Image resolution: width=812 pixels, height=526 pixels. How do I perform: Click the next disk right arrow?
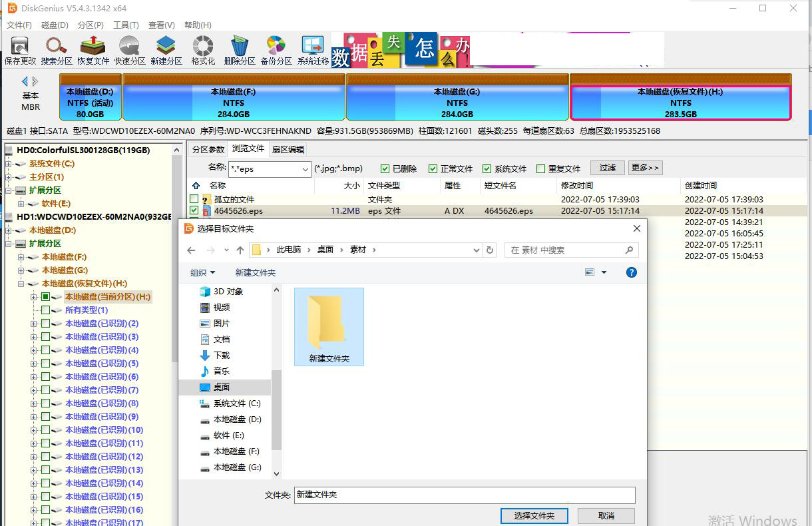(35, 81)
